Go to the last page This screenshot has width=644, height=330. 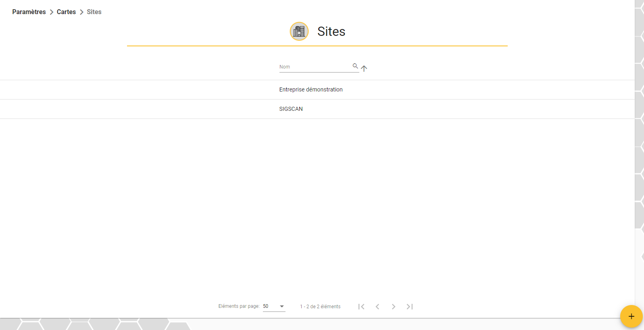click(x=410, y=307)
